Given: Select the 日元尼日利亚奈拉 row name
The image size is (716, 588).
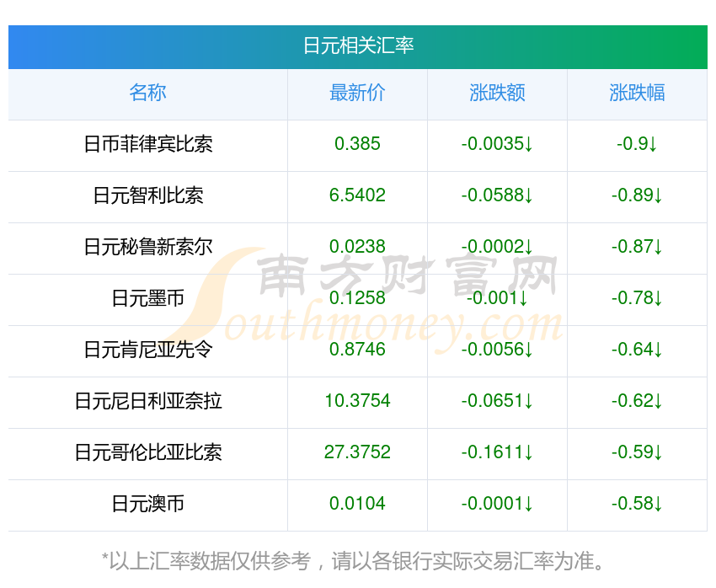Looking at the screenshot, I should point(148,401).
